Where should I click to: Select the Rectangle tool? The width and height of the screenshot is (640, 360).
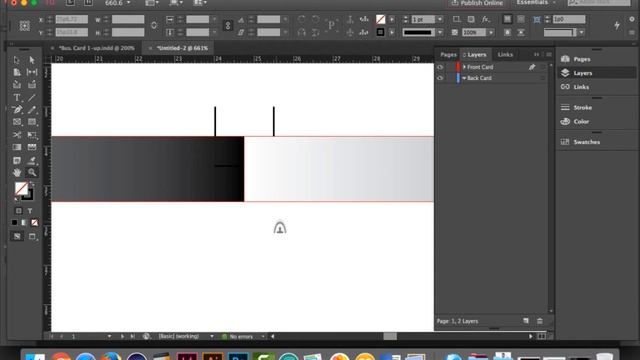coord(32,122)
